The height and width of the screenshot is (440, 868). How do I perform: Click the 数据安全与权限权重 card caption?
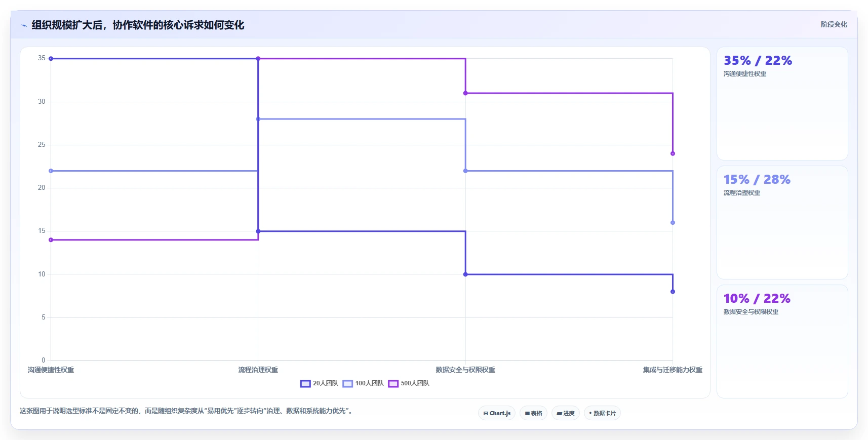(751, 312)
